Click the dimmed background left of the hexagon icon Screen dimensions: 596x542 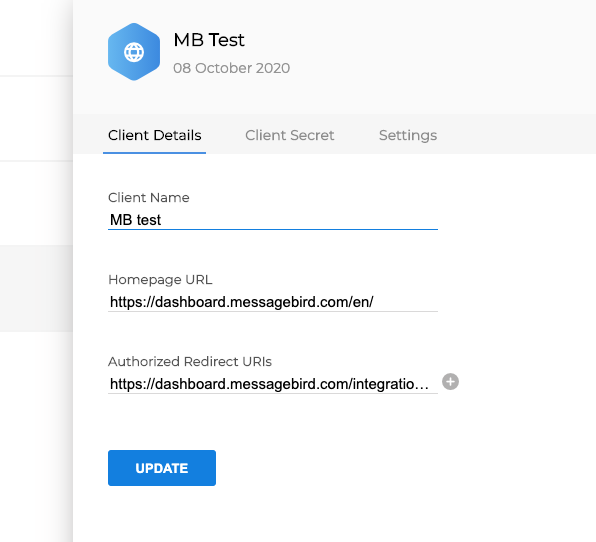point(36,38)
